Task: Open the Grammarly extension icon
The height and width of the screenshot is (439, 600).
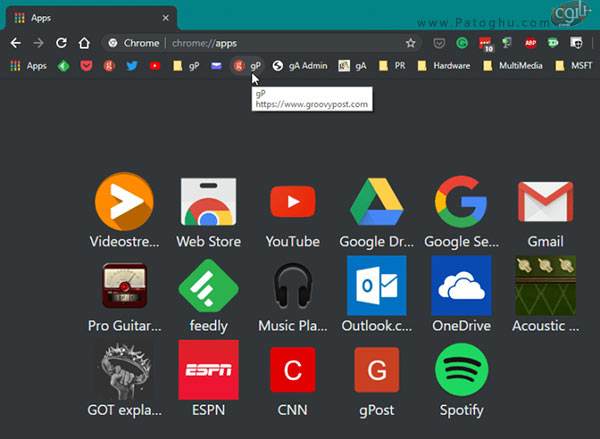Action: pos(462,43)
